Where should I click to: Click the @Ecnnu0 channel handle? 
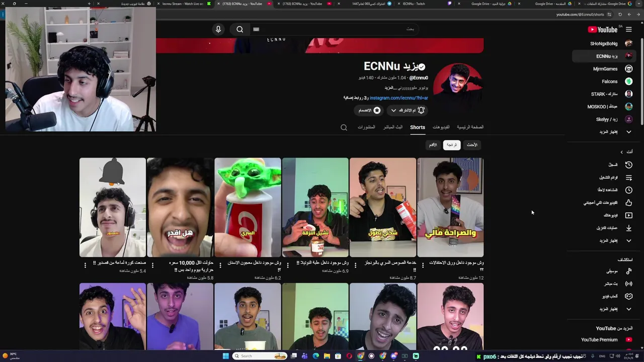(x=419, y=78)
